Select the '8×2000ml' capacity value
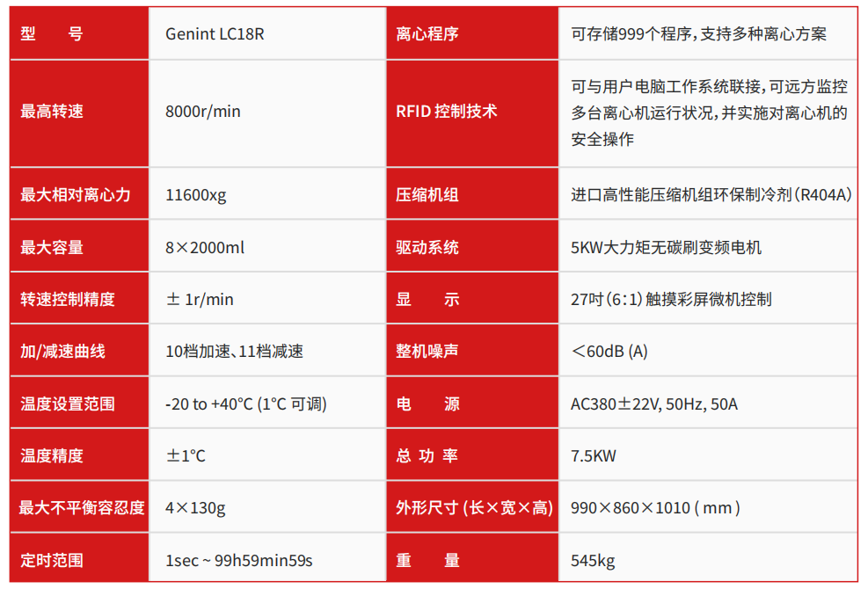The image size is (868, 589). 205,247
